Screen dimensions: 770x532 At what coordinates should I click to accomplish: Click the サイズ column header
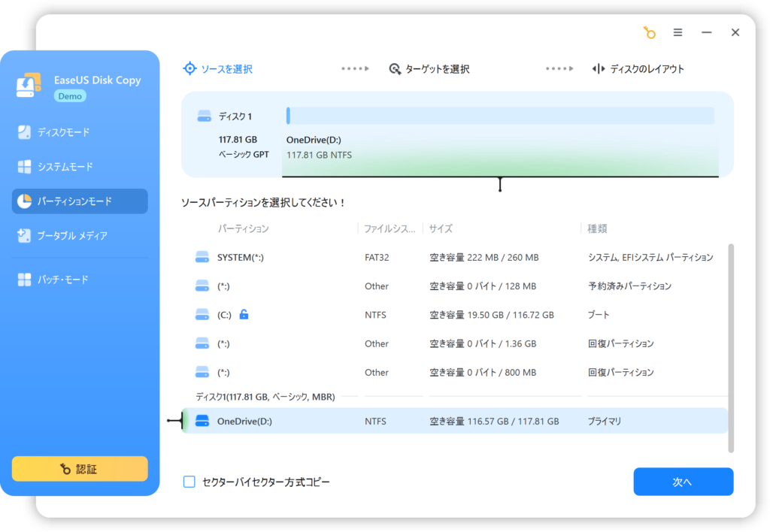pyautogui.click(x=441, y=228)
